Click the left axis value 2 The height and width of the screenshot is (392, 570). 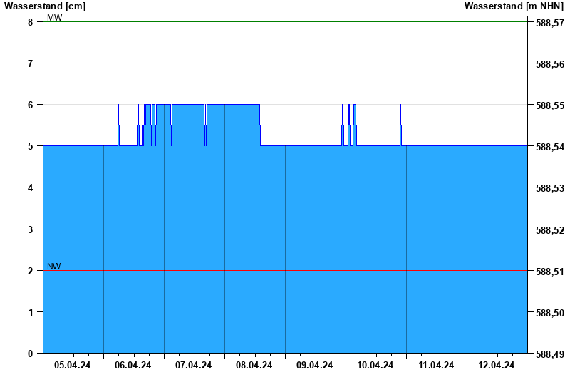pyautogui.click(x=30, y=272)
